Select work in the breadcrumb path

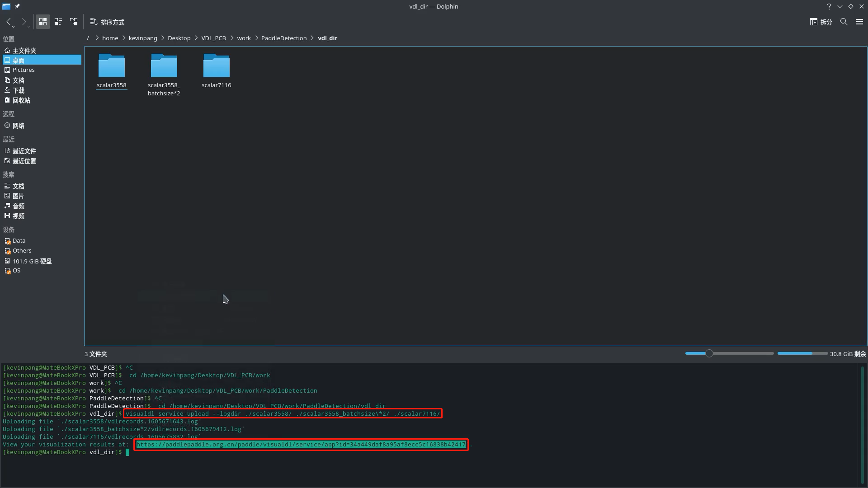point(244,38)
